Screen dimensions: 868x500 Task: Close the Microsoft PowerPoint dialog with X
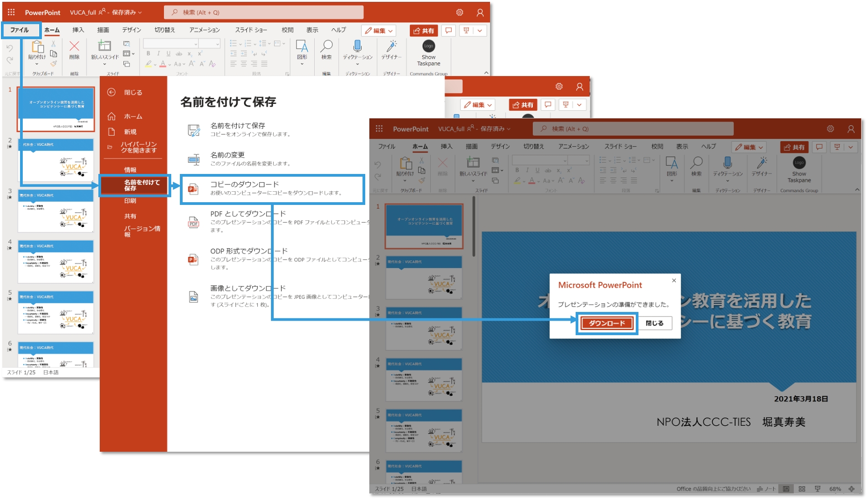[674, 281]
